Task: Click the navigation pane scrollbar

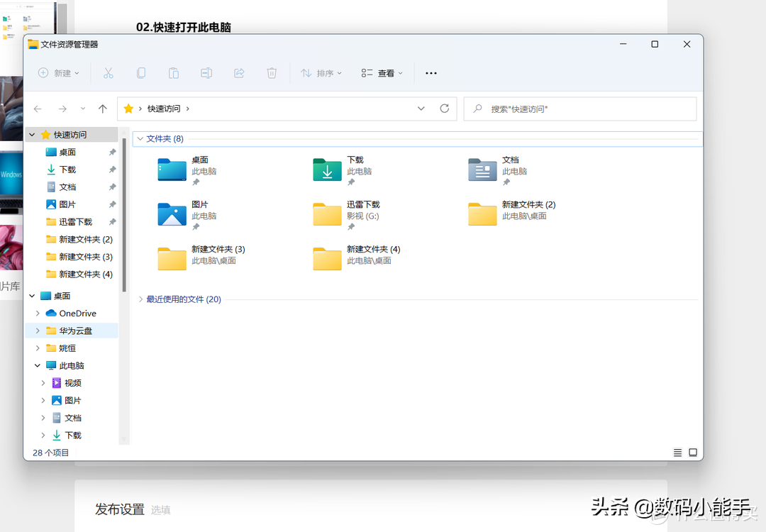Action: [124, 215]
